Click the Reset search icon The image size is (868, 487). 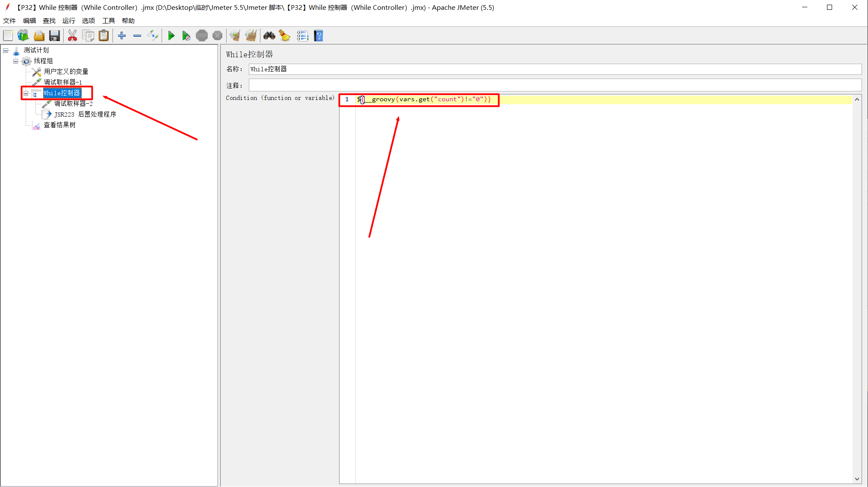(x=285, y=36)
